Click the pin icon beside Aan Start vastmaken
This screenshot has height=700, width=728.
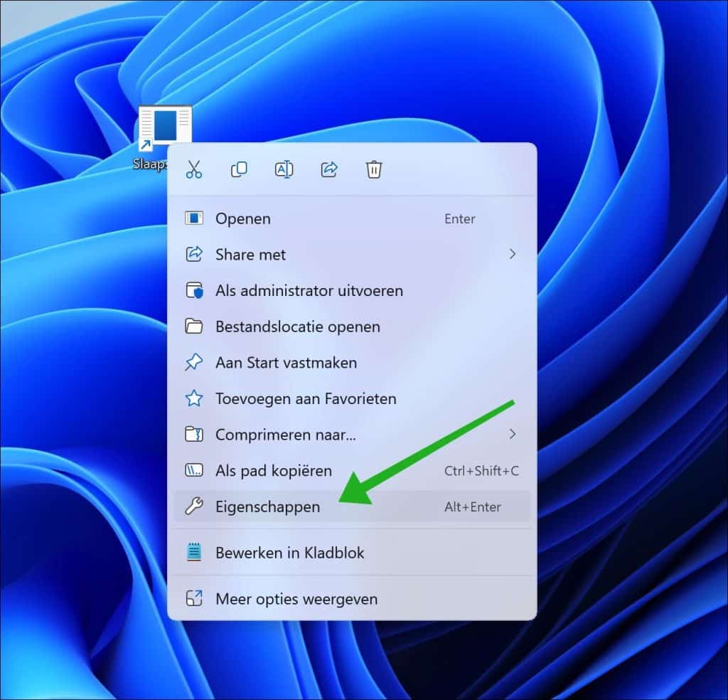pos(193,362)
